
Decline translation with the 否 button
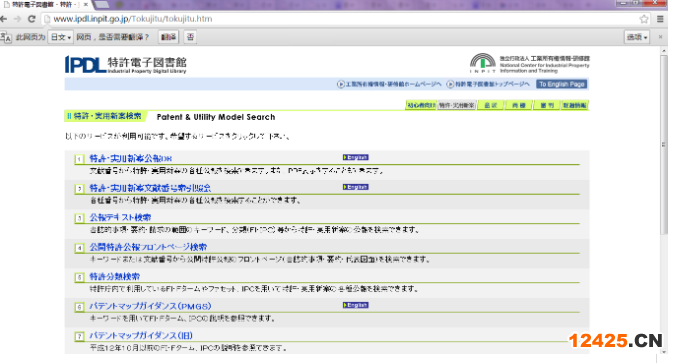coord(190,37)
